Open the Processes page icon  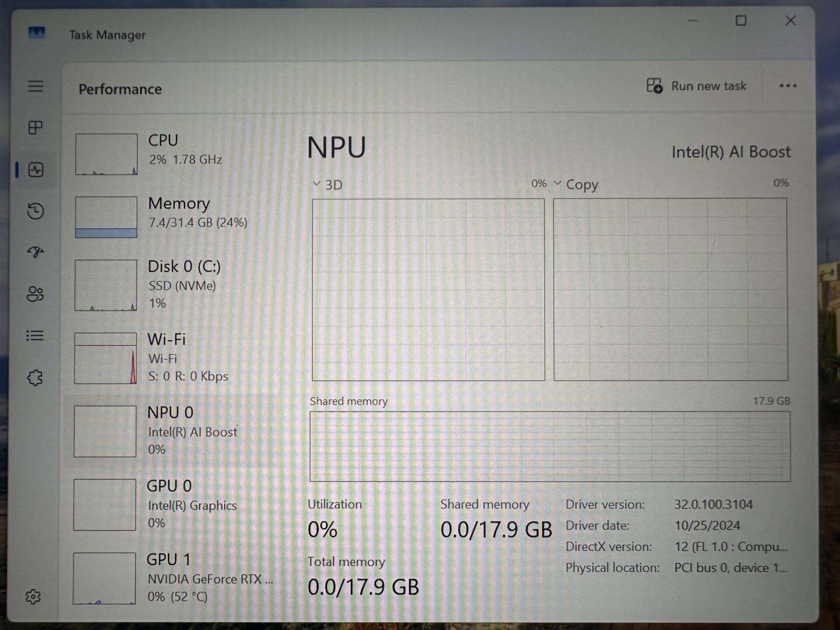pos(35,127)
